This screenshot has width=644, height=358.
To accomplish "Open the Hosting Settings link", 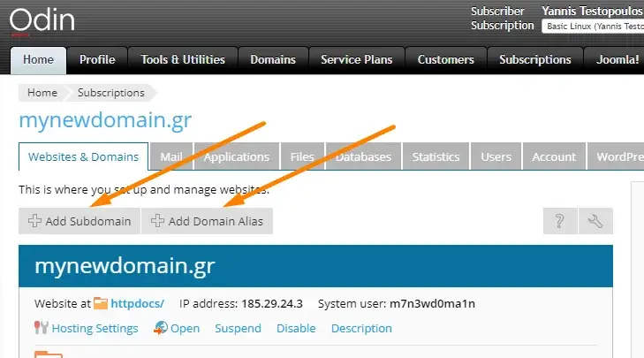I will click(95, 329).
